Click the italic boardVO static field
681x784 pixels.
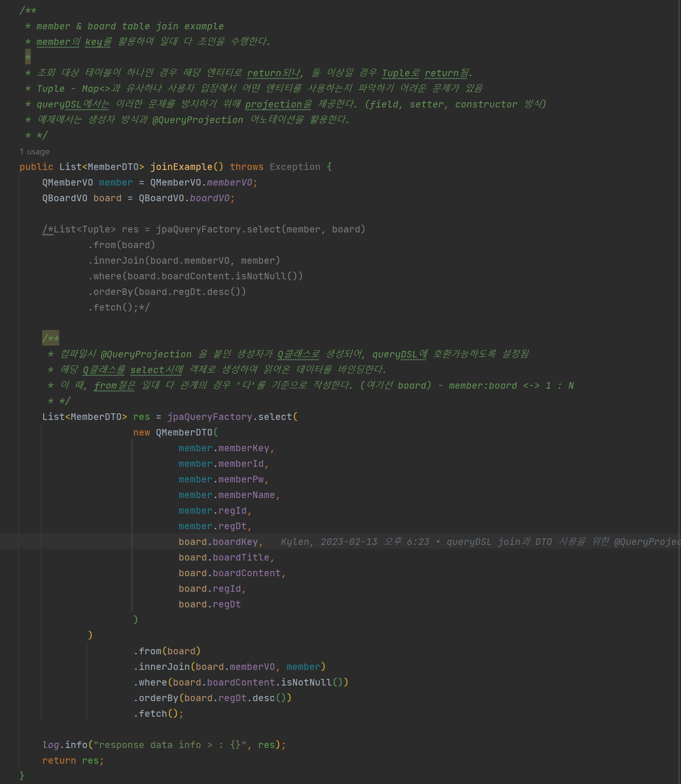pyautogui.click(x=210, y=198)
